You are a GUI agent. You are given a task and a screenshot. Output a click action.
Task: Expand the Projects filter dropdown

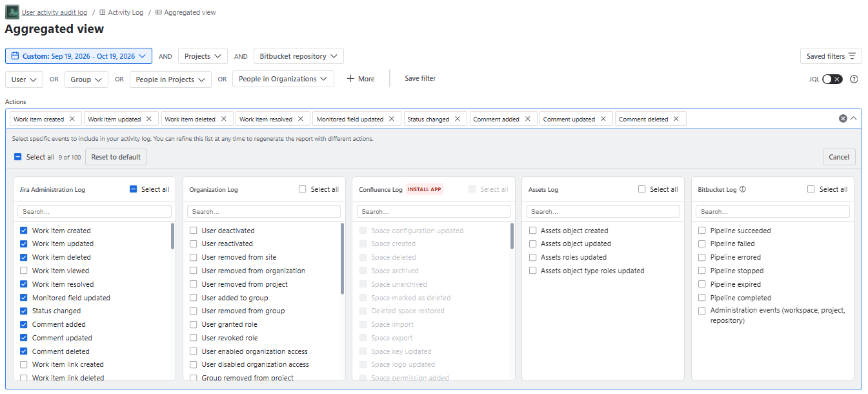(x=203, y=56)
